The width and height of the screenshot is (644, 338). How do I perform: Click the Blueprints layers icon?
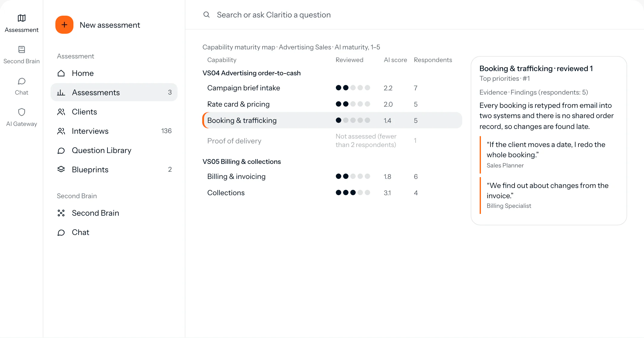pos(61,169)
